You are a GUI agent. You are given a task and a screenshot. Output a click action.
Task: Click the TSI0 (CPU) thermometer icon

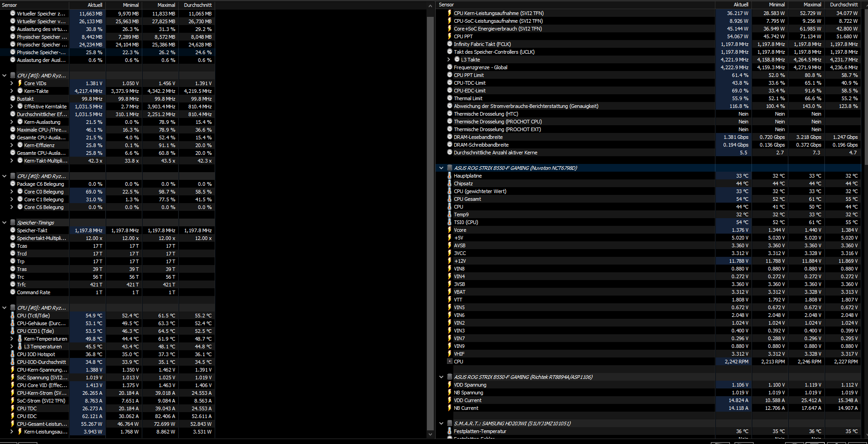point(450,222)
